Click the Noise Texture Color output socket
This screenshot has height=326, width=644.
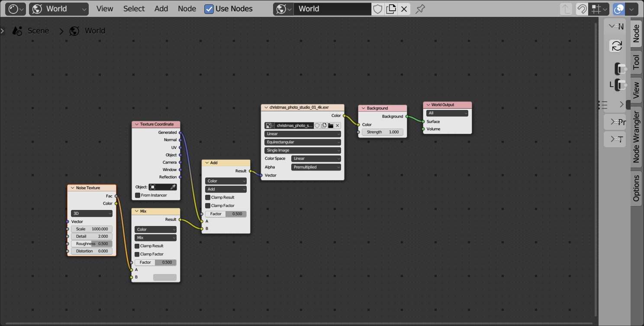(116, 203)
